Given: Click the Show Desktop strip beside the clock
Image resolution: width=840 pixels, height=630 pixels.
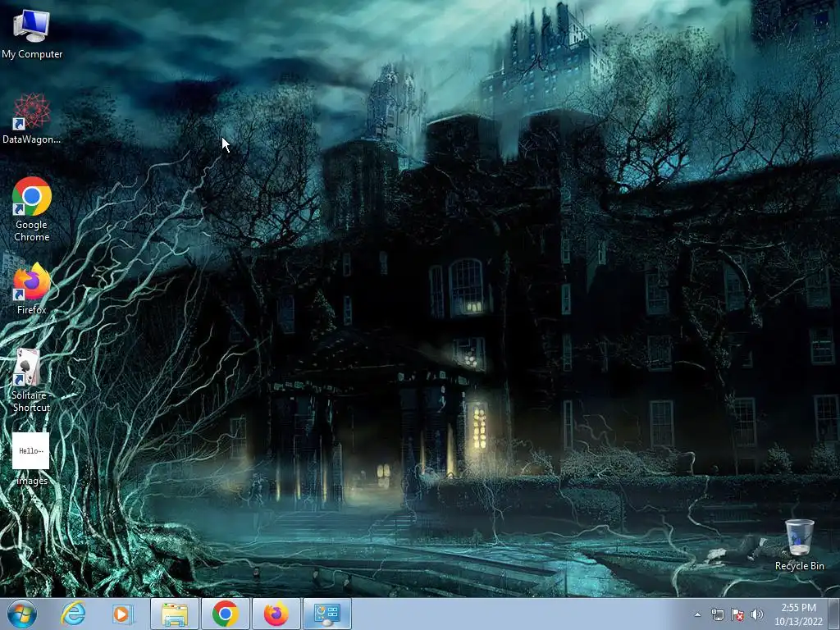Looking at the screenshot, I should pyautogui.click(x=834, y=614).
